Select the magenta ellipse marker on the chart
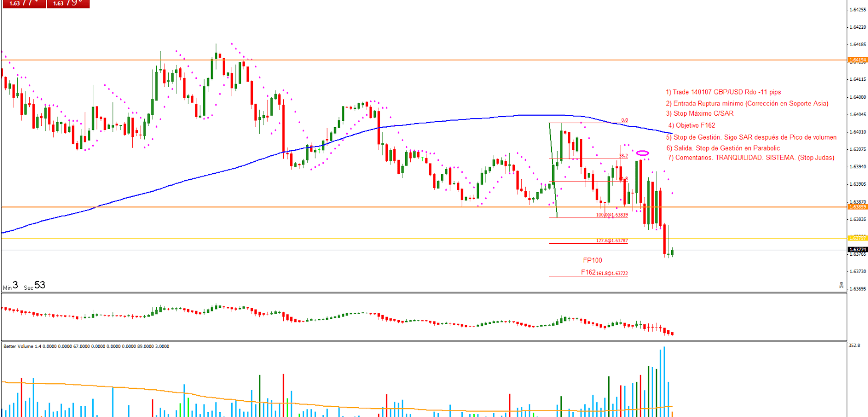 click(642, 153)
